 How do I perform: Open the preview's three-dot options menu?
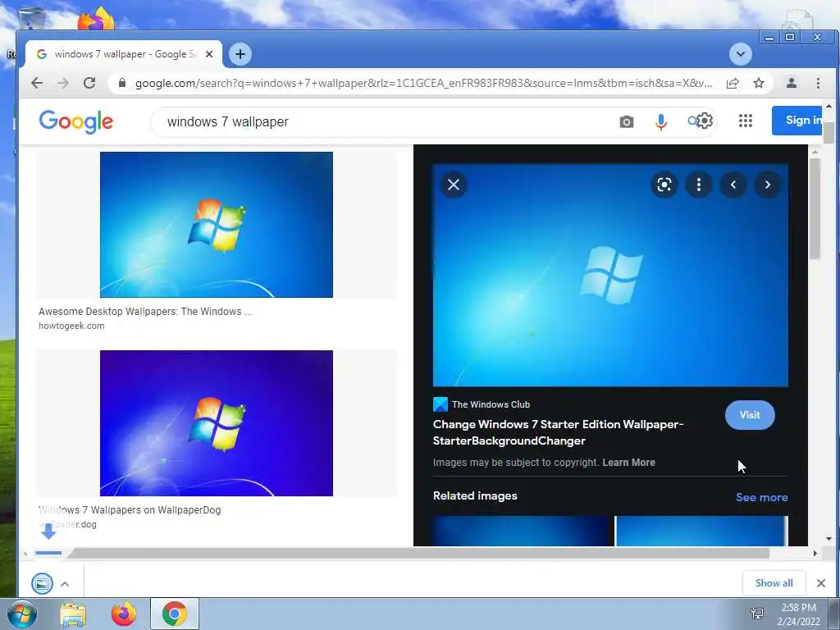[x=699, y=185]
